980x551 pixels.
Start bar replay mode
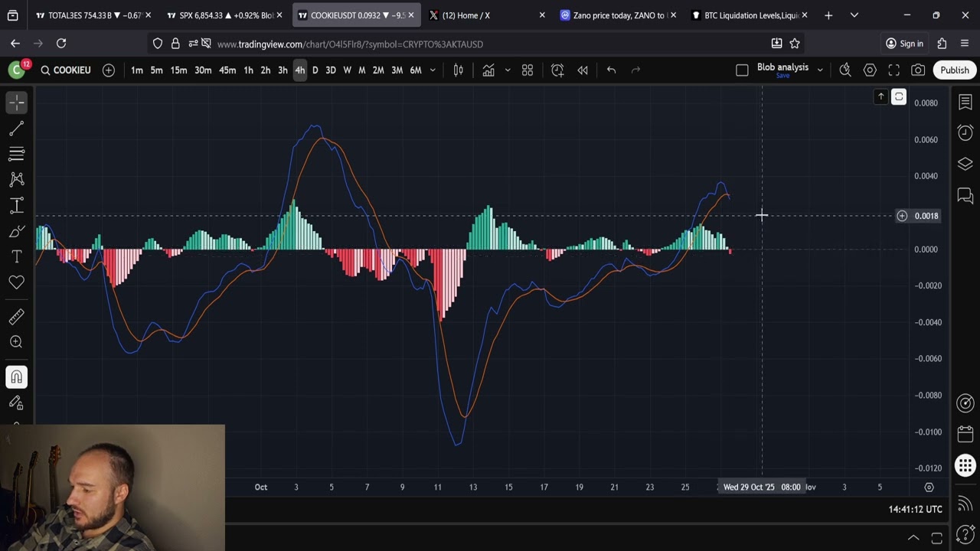(583, 70)
